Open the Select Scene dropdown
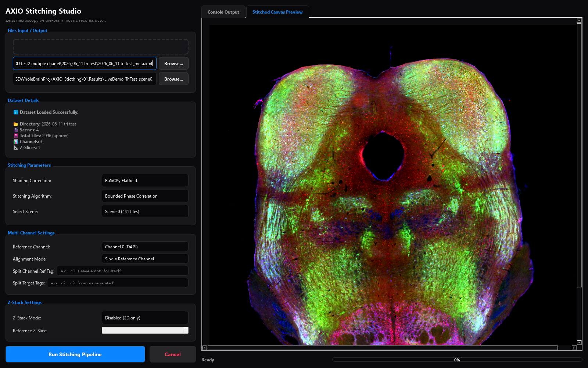The height and width of the screenshot is (368, 588). [145, 211]
